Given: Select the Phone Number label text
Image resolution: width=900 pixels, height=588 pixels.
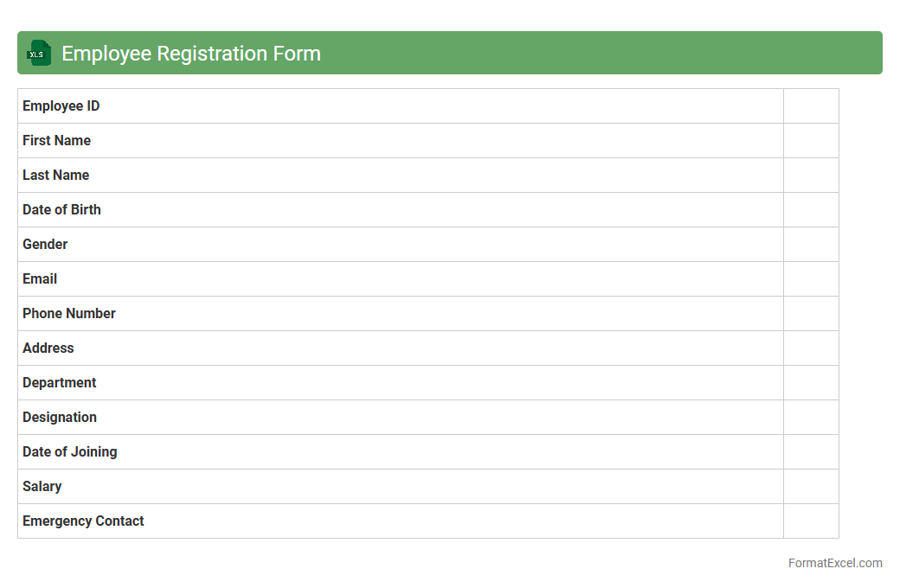Looking at the screenshot, I should (69, 314).
